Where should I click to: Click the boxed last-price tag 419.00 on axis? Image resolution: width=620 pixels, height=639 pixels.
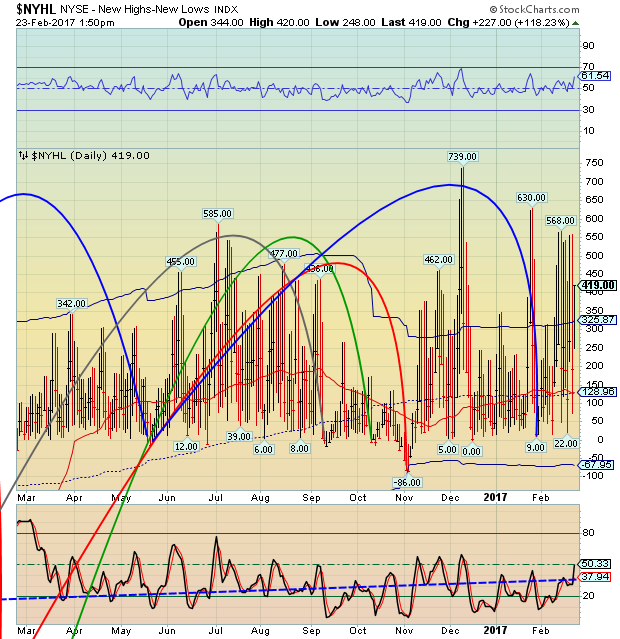tap(598, 285)
